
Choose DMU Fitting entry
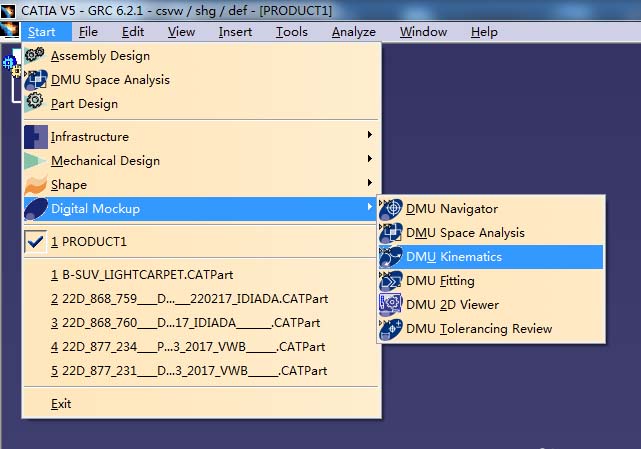tap(491, 281)
